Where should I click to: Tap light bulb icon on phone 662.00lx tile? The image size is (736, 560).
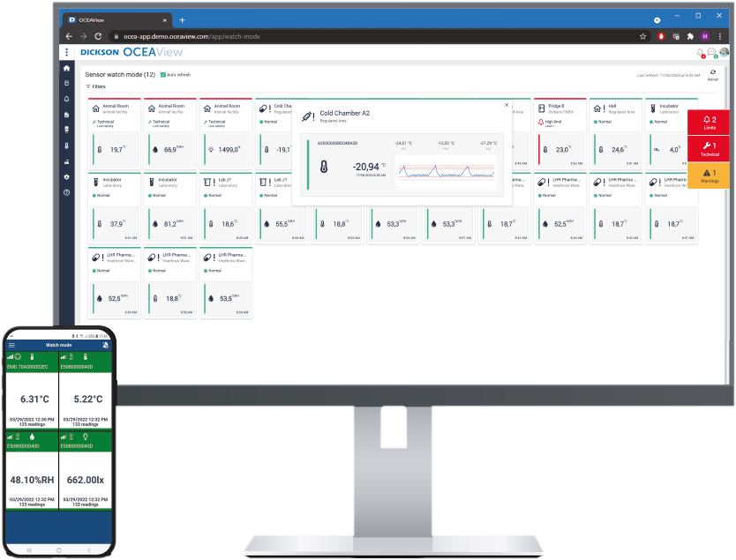tap(86, 437)
